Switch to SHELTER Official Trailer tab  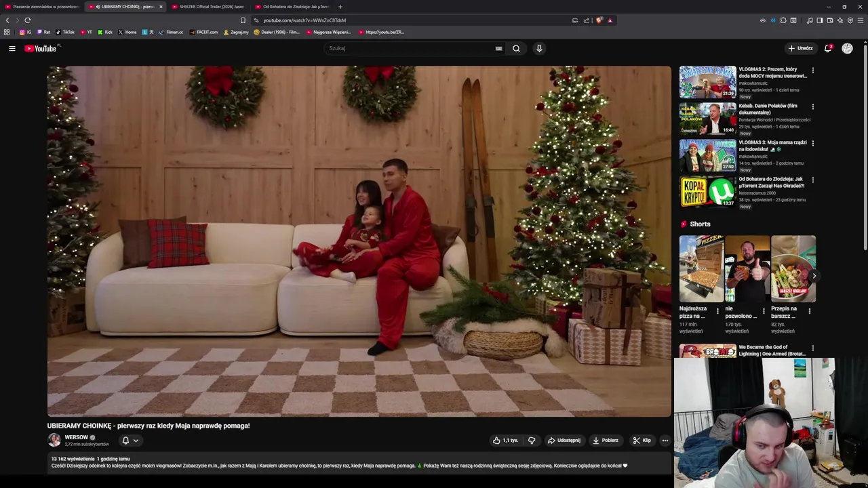(x=208, y=7)
